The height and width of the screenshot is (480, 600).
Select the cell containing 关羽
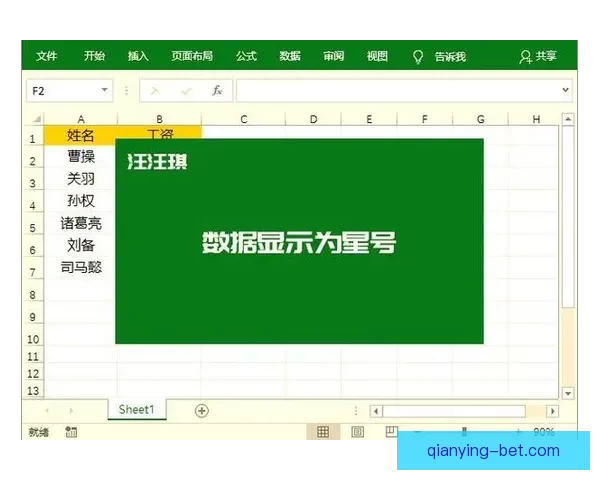(81, 179)
